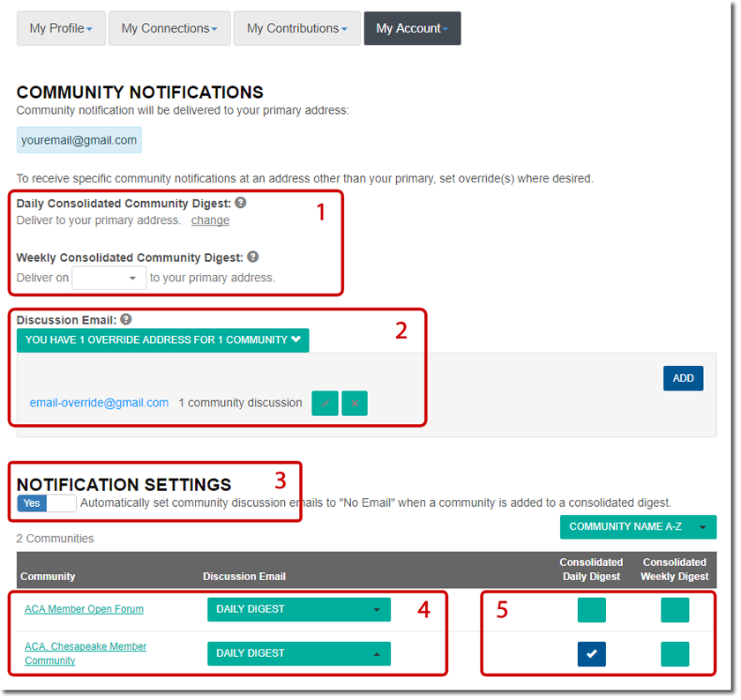Open the My Profile menu

[x=61, y=28]
